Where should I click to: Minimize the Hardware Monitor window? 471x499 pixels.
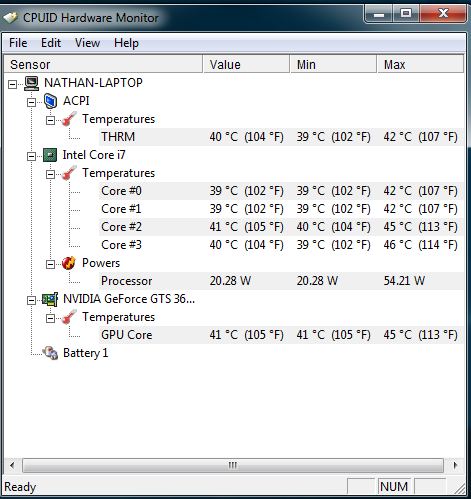pyautogui.click(x=379, y=14)
